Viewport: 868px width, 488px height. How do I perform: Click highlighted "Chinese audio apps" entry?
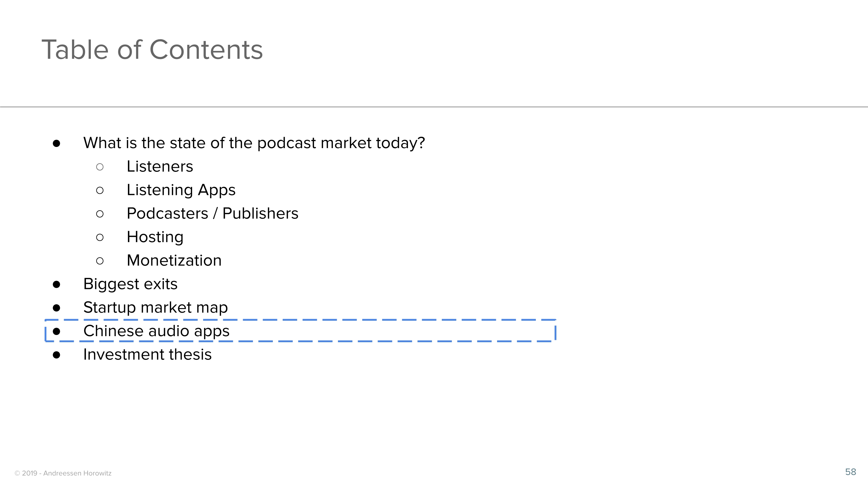pos(156,331)
